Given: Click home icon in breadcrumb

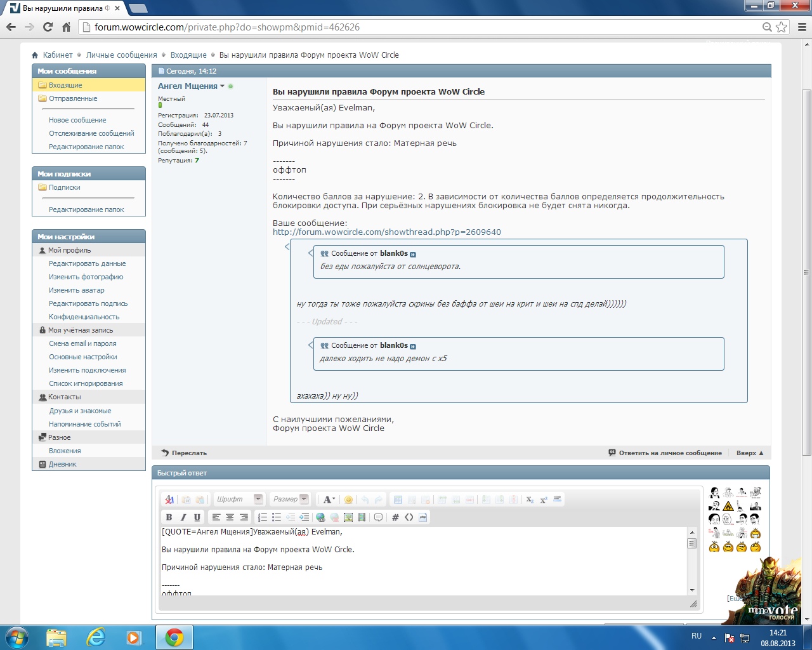Looking at the screenshot, I should click(x=35, y=55).
